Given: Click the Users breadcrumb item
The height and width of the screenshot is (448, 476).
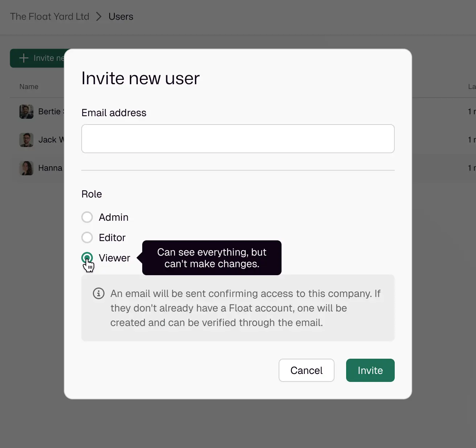Looking at the screenshot, I should coord(121,17).
